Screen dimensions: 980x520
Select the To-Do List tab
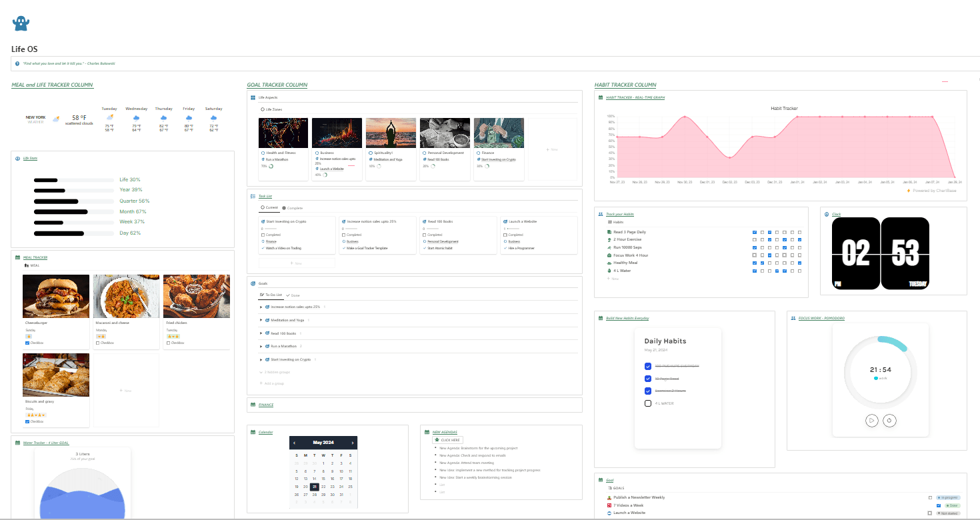[270, 295]
